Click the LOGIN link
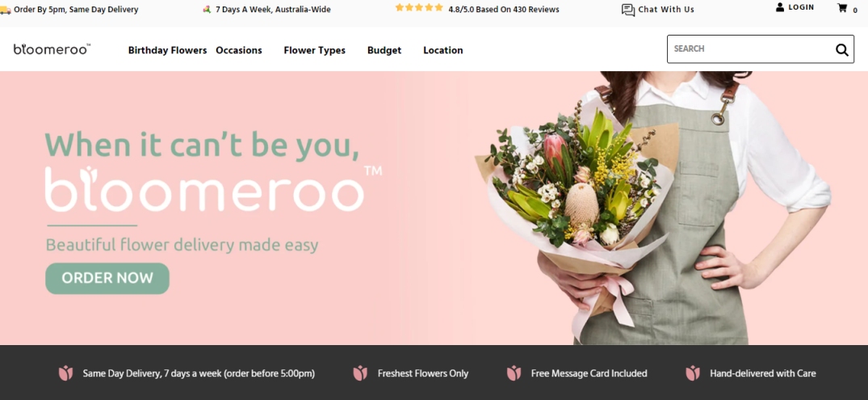The width and height of the screenshot is (868, 400). pyautogui.click(x=801, y=7)
